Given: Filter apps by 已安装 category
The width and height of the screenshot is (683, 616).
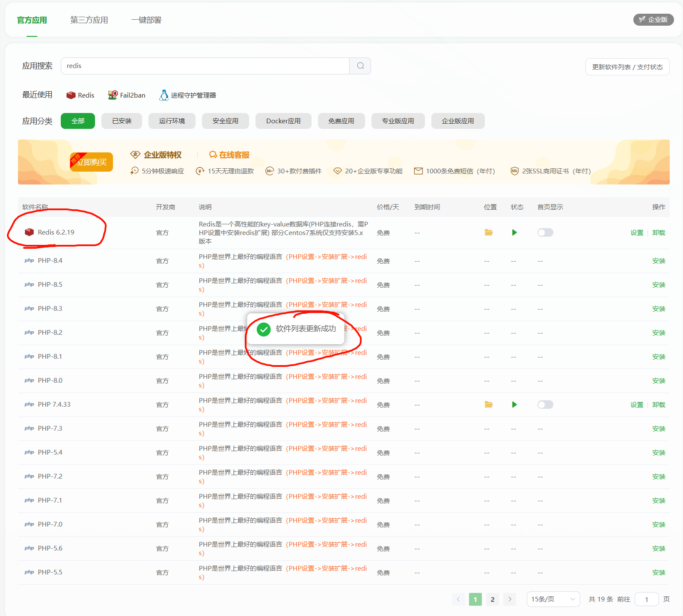Looking at the screenshot, I should pyautogui.click(x=122, y=121).
